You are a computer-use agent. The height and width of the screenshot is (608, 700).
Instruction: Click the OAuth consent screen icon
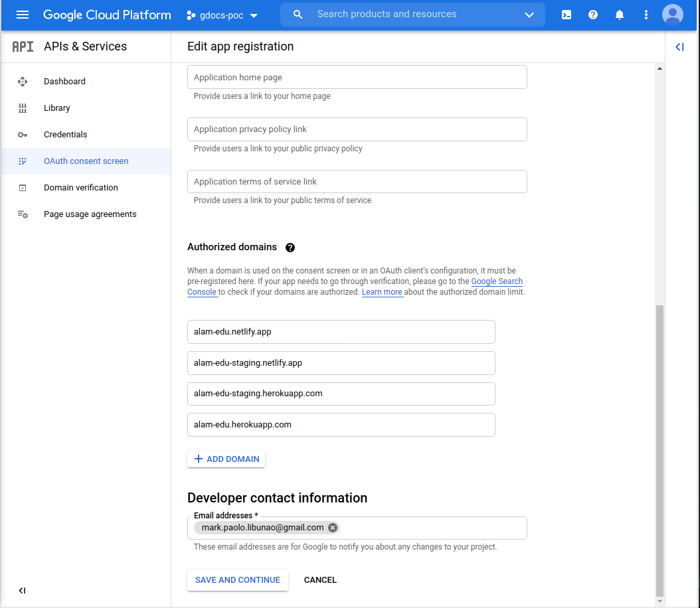(x=23, y=161)
